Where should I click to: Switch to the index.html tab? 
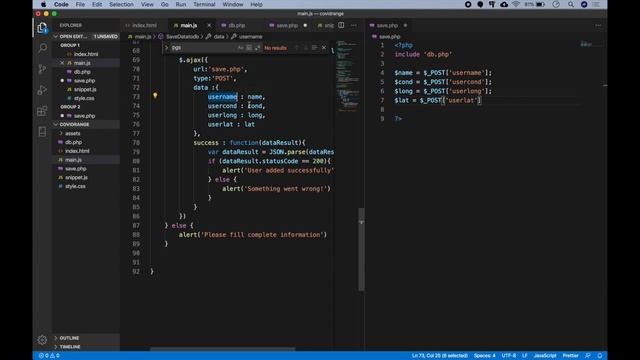click(144, 25)
